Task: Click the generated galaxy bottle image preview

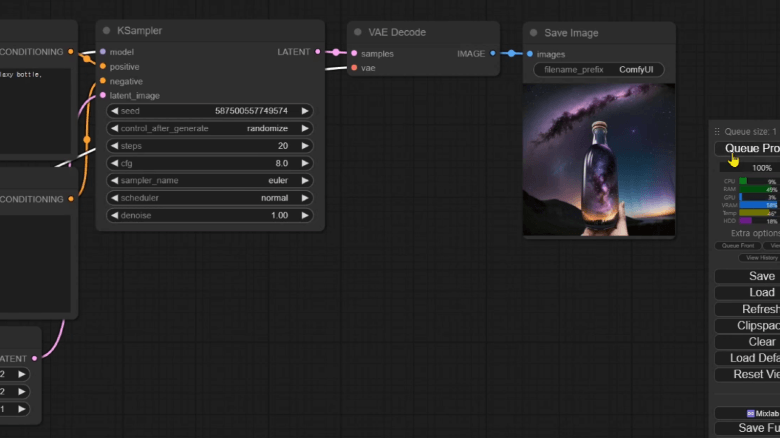Action: 599,160
